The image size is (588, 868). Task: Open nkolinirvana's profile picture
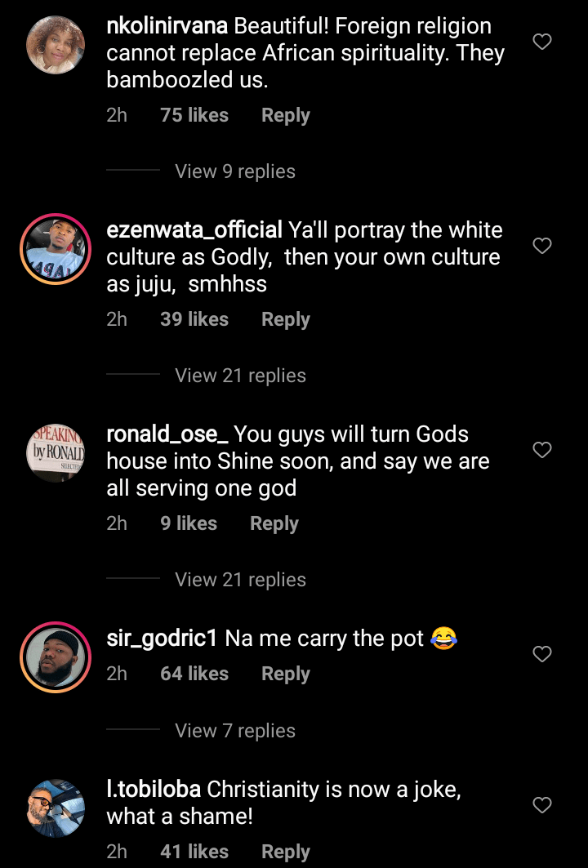coord(56,45)
